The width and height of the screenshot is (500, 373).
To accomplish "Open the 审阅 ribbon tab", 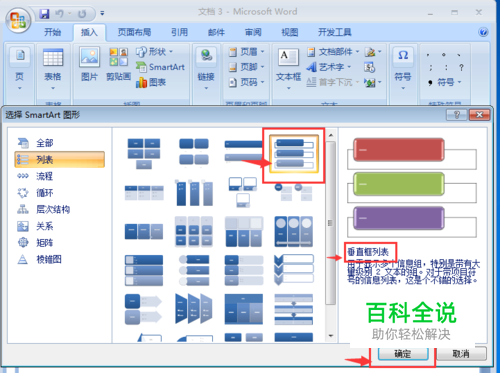I will [253, 32].
